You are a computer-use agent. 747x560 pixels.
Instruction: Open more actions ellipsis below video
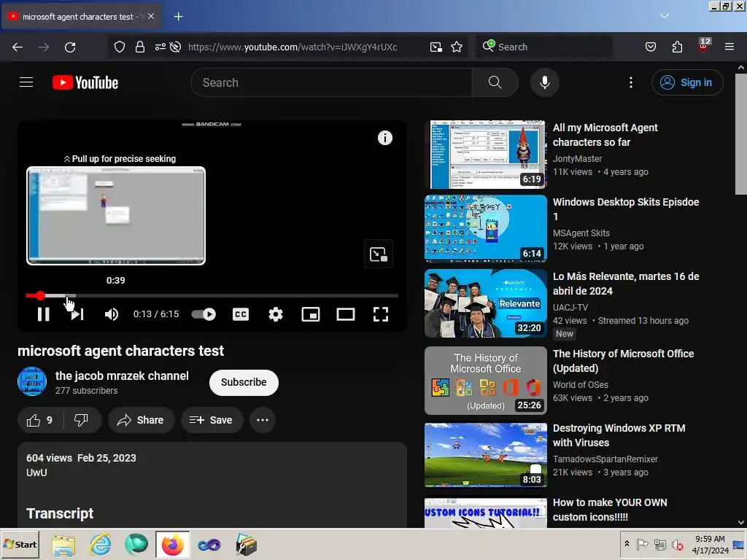pos(263,420)
